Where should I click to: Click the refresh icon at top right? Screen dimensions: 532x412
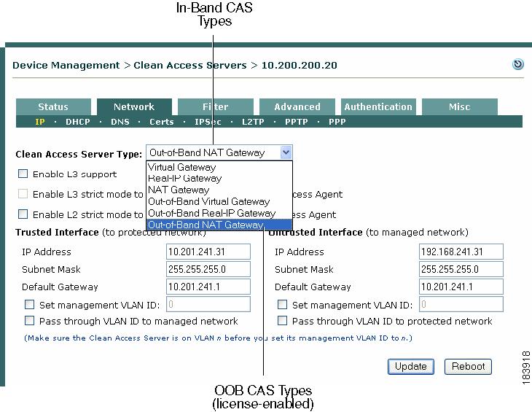[x=517, y=64]
